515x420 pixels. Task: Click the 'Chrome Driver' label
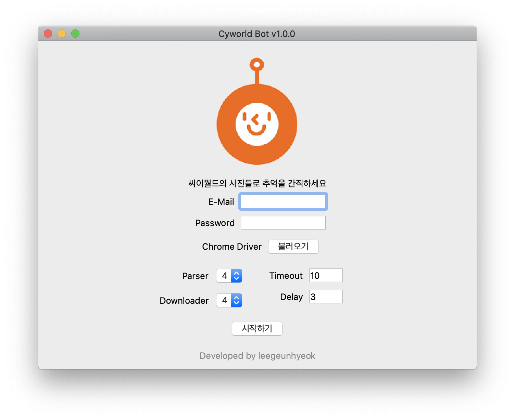click(x=232, y=247)
